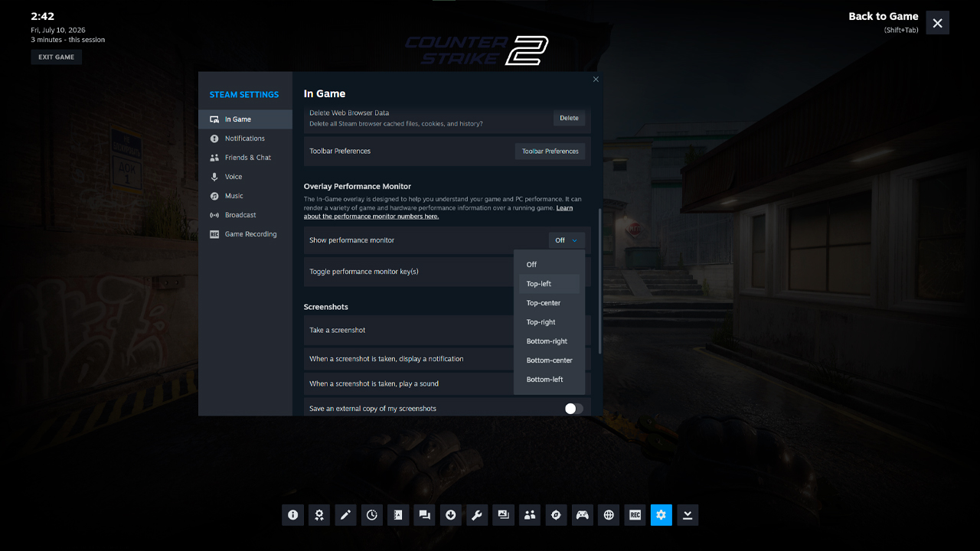
Task: Open the downloads arrow icon
Action: click(451, 515)
